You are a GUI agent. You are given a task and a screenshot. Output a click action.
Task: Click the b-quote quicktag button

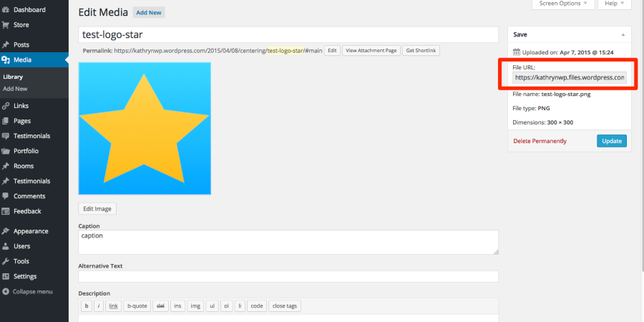(137, 306)
